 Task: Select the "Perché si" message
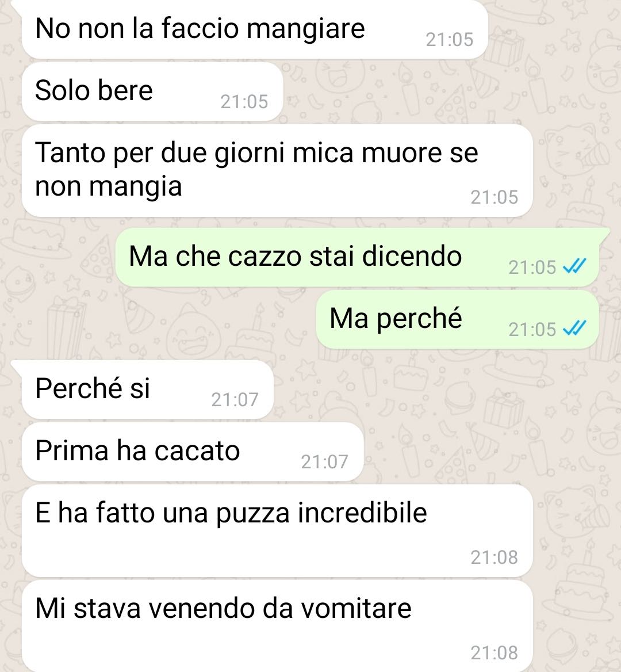click(x=147, y=389)
